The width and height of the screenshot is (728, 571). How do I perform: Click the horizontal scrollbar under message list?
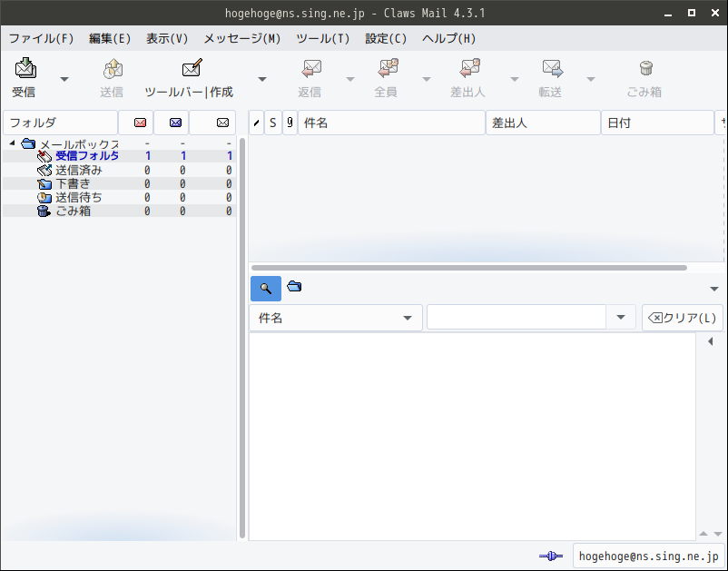[x=469, y=268]
